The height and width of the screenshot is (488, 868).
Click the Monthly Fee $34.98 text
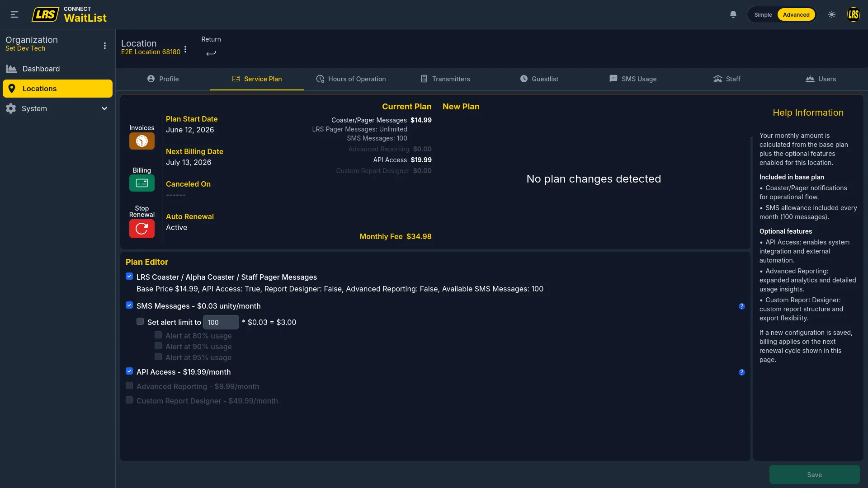point(396,236)
